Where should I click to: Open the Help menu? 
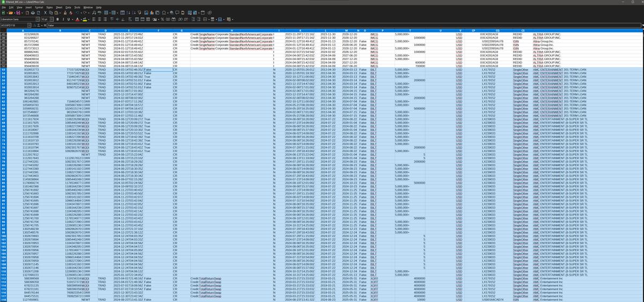(x=99, y=8)
